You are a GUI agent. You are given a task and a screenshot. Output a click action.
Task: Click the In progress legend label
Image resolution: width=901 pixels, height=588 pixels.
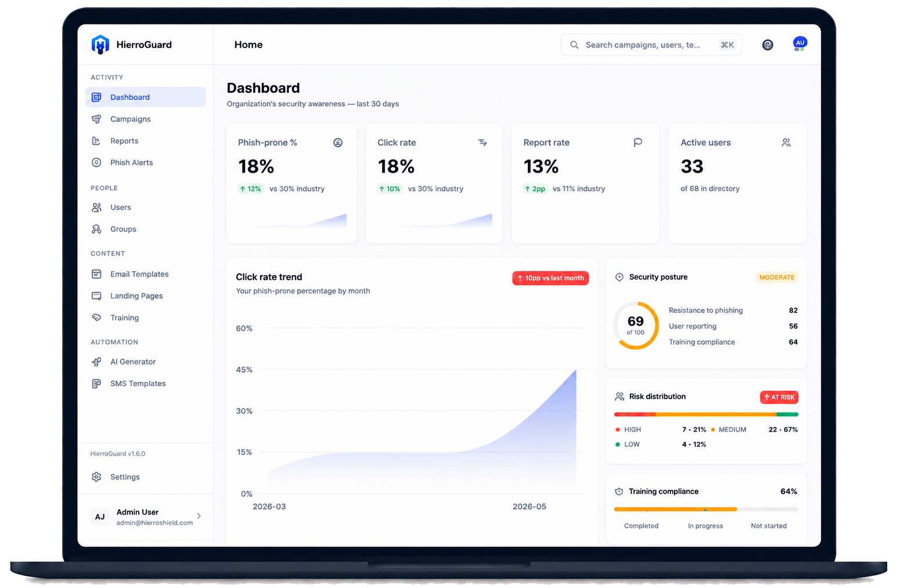click(705, 526)
